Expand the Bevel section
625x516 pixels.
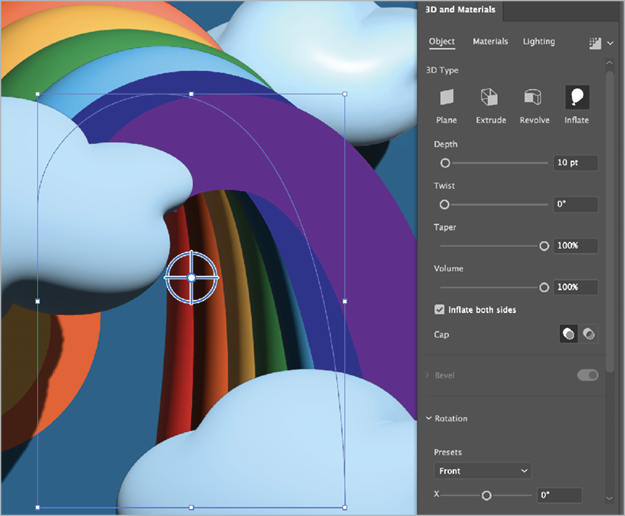pyautogui.click(x=427, y=375)
